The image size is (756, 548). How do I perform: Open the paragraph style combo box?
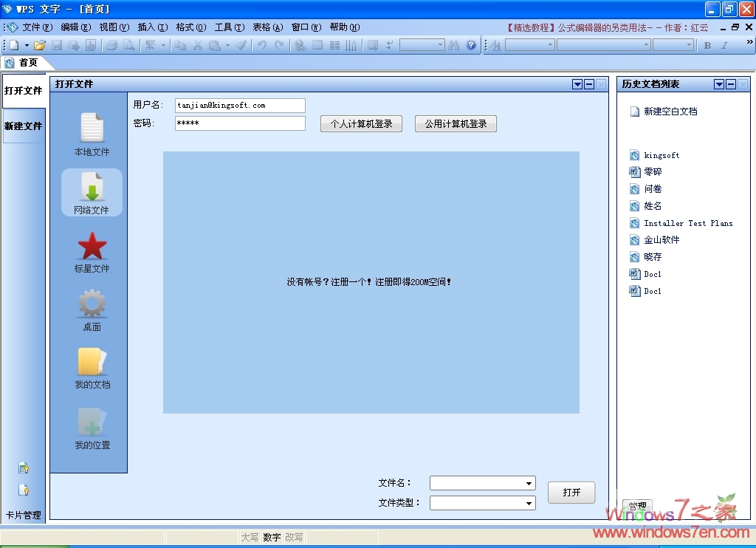click(530, 45)
